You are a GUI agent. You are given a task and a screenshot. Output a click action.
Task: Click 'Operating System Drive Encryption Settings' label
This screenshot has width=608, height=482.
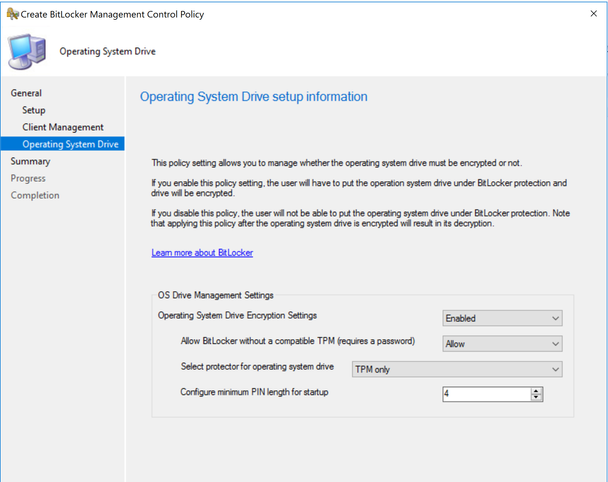pyautogui.click(x=237, y=315)
